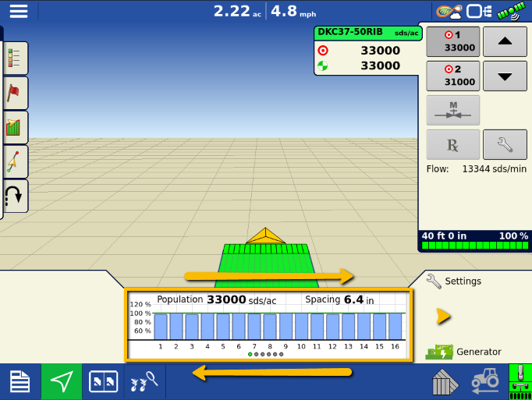Tap the yellow arrow to advance panel
The image size is (532, 400).
443,317
